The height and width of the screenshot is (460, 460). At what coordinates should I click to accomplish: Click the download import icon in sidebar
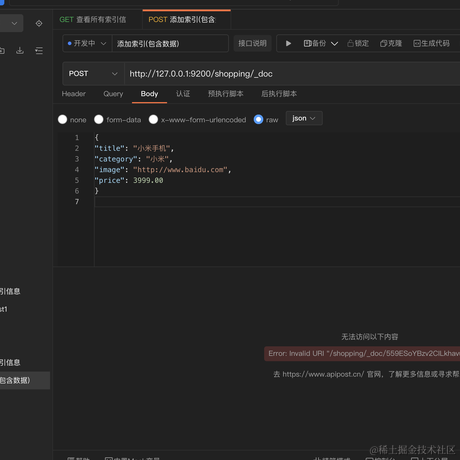(x=20, y=50)
